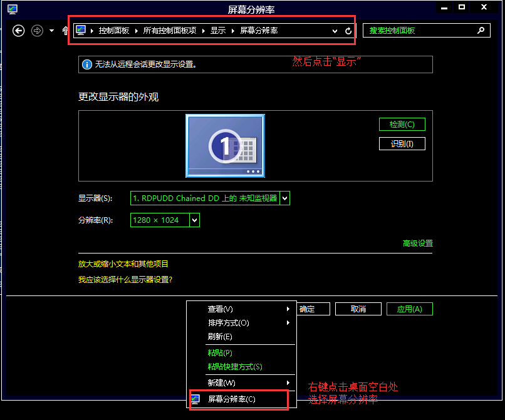Choose 刷新(E) from the context menu
Image resolution: width=505 pixels, height=420 pixels.
point(220,337)
